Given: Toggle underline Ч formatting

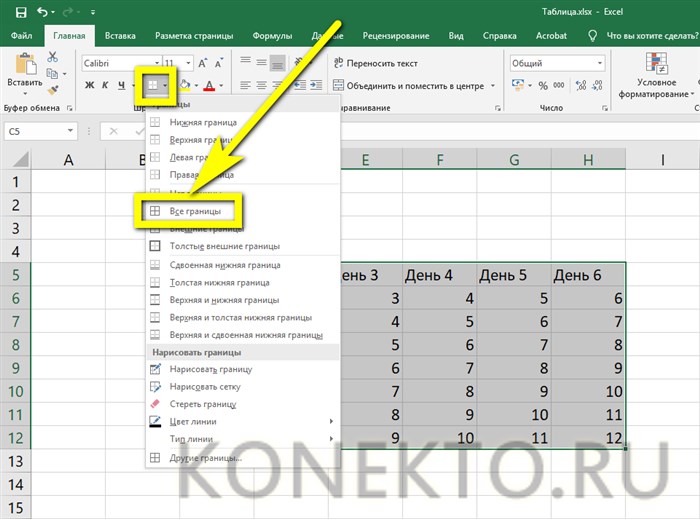Looking at the screenshot, I should [x=121, y=85].
